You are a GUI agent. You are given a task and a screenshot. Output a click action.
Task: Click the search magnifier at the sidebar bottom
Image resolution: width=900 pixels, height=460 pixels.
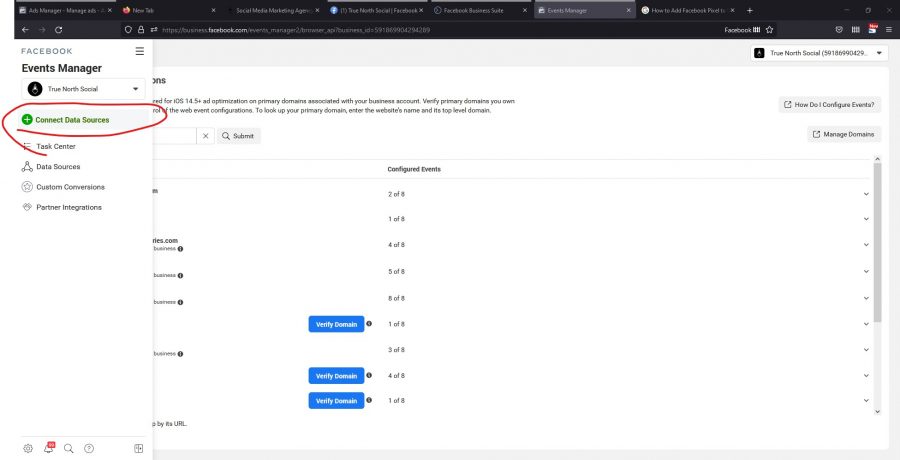click(69, 448)
